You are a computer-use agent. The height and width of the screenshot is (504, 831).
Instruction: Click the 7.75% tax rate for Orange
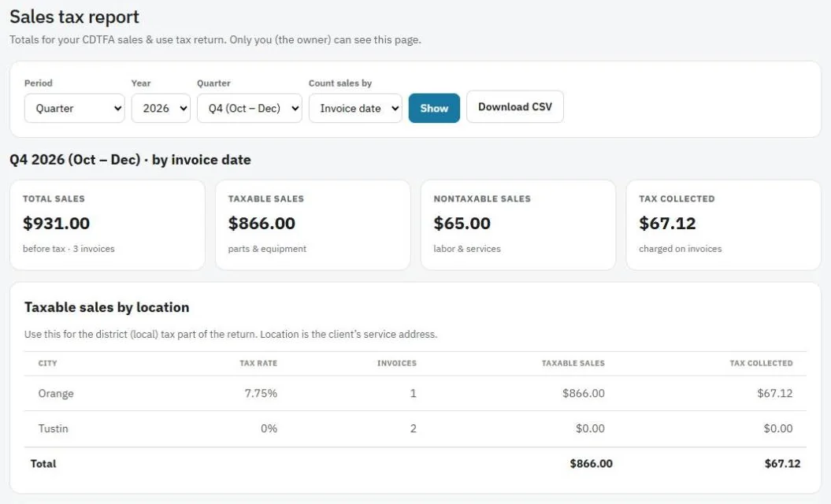tap(261, 393)
